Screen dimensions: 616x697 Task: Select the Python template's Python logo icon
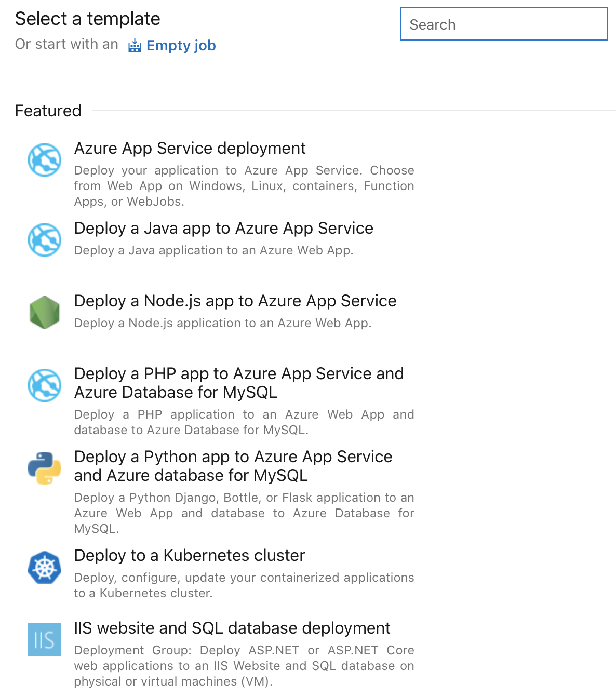(x=45, y=468)
